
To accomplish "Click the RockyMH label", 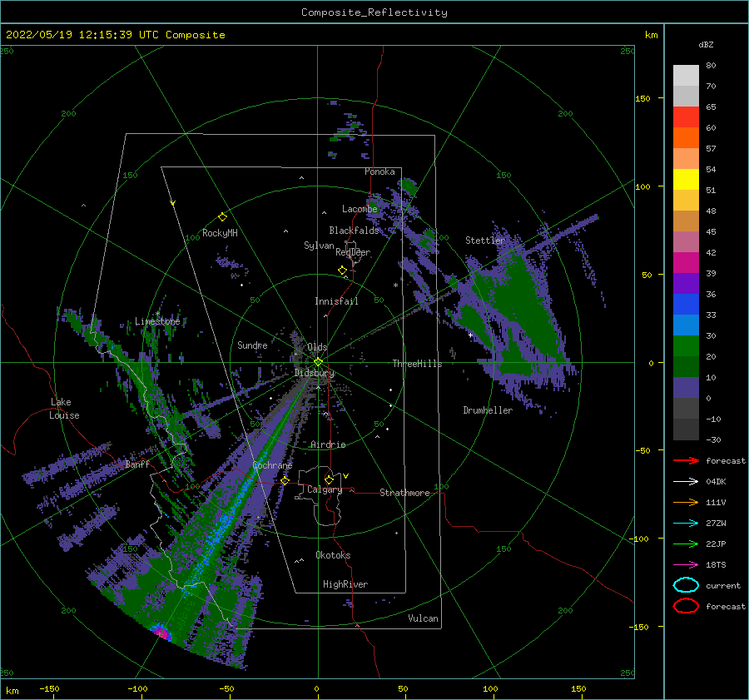I will point(220,233).
